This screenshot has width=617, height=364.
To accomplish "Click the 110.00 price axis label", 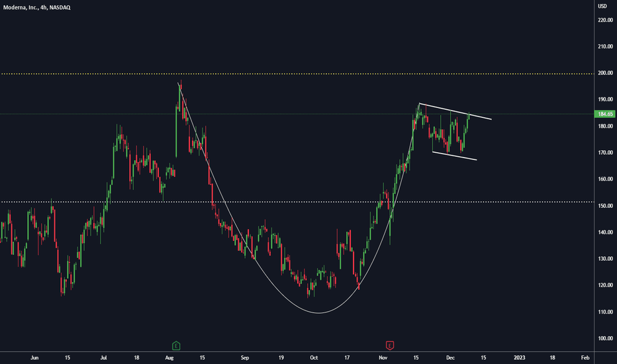I will 605,312.
